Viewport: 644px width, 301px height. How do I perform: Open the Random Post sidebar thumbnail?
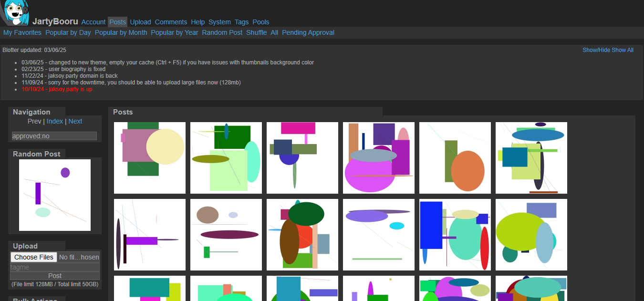tap(55, 195)
